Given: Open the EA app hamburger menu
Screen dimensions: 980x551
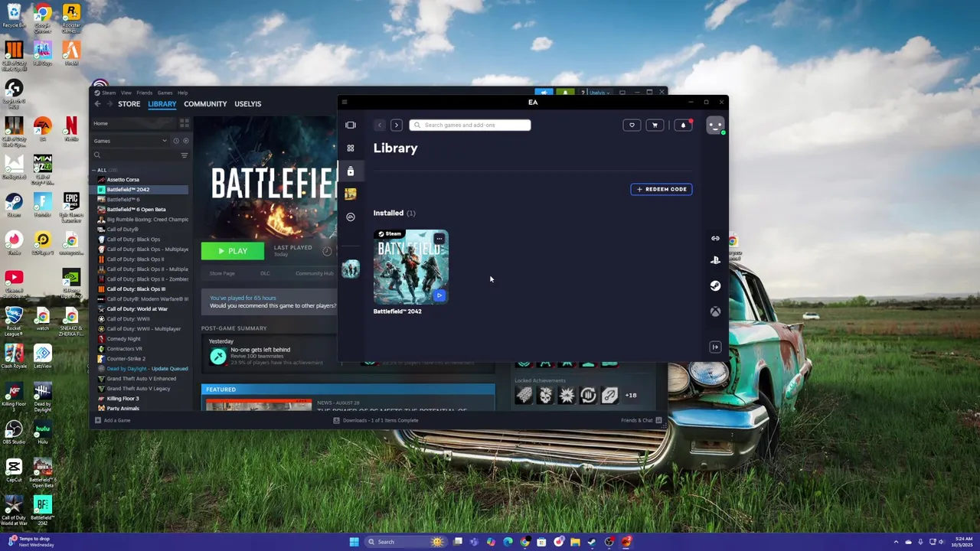Looking at the screenshot, I should click(345, 102).
